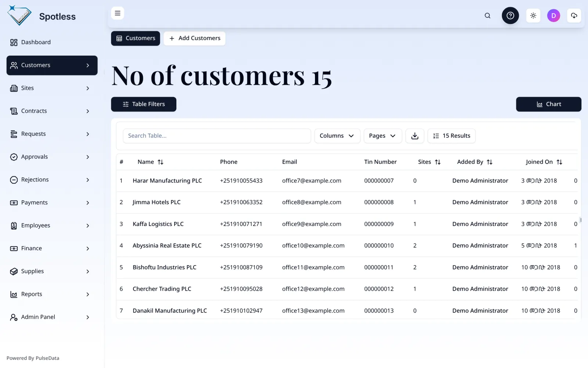Click the Add Customers tab
The image size is (588, 368).
pos(194,38)
